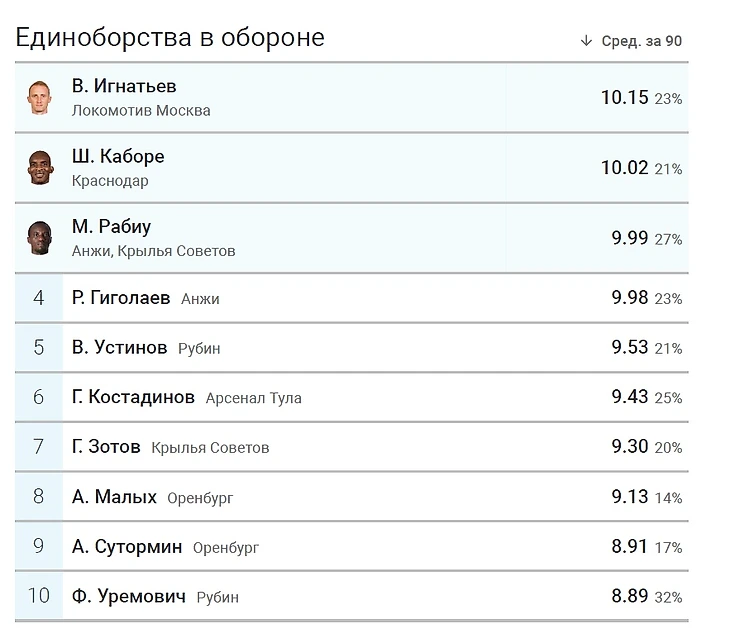Click team name Локомотив Москва
The height and width of the screenshot is (642, 730).
point(141,111)
